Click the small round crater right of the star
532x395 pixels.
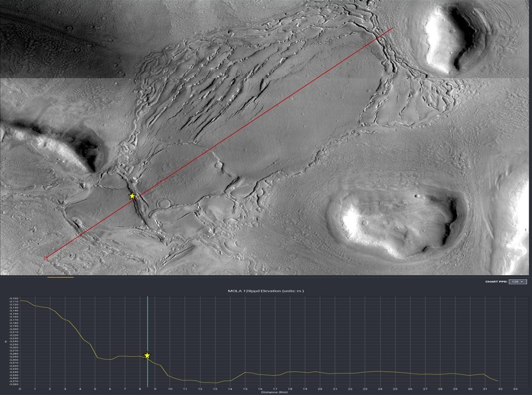[164, 204]
